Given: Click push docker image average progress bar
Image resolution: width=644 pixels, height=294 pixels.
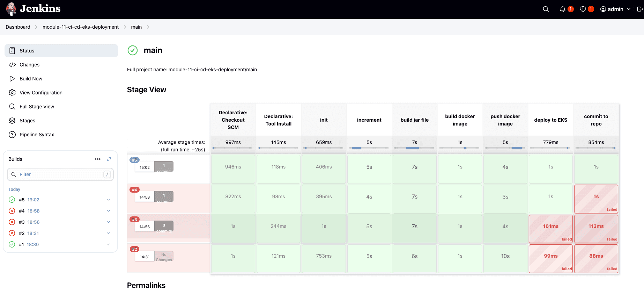Looking at the screenshot, I should click(x=505, y=148).
